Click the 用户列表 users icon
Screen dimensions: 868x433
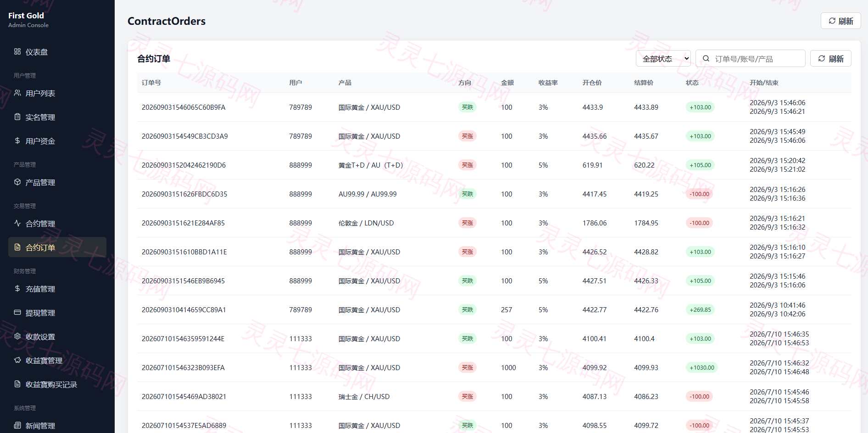[x=17, y=93]
